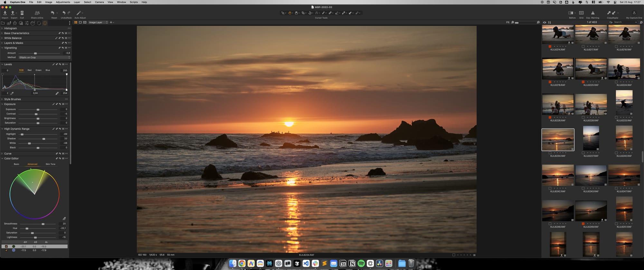Switch Color Editor to Basic tab
Image resolution: width=644 pixels, height=270 pixels.
coord(16,164)
